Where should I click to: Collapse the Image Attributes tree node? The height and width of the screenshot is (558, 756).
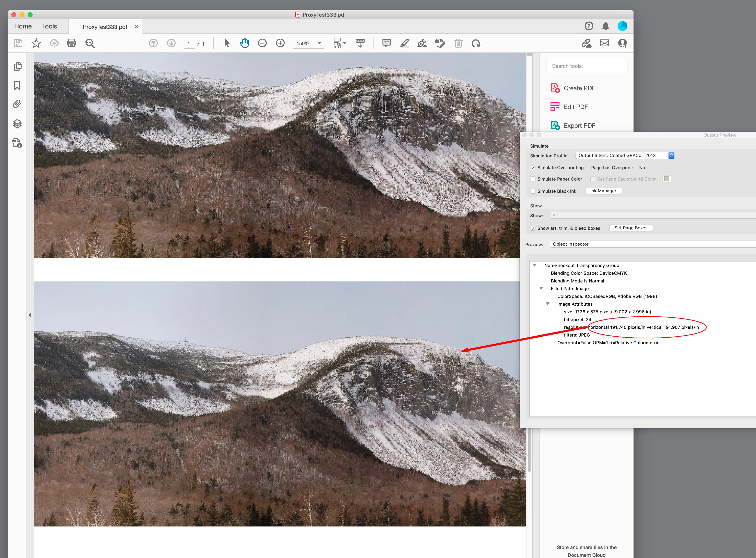coord(547,304)
